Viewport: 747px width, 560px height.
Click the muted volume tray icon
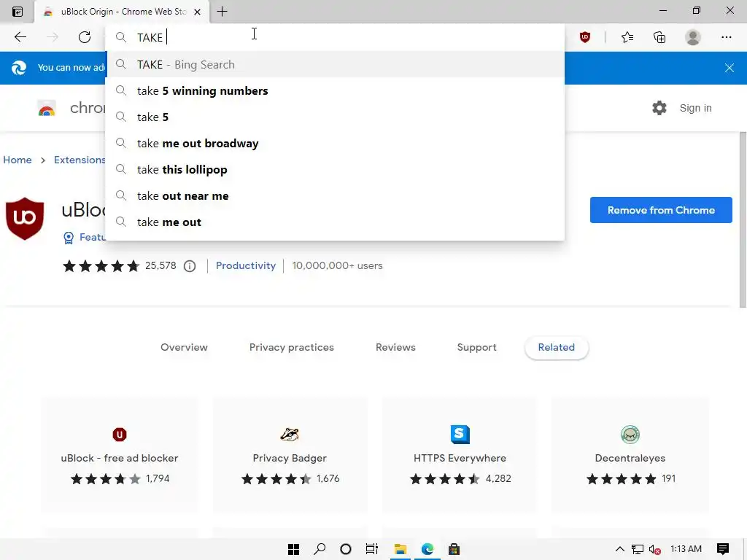tap(655, 550)
